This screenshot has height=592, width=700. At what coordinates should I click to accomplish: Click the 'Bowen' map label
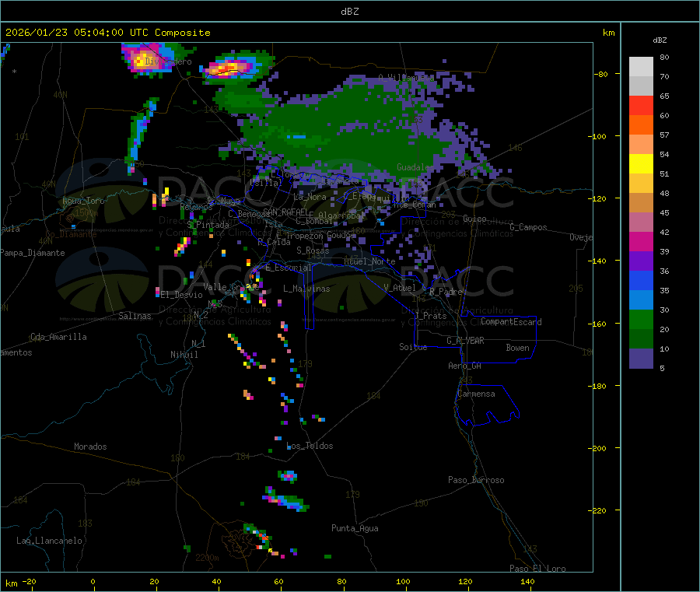[517, 348]
